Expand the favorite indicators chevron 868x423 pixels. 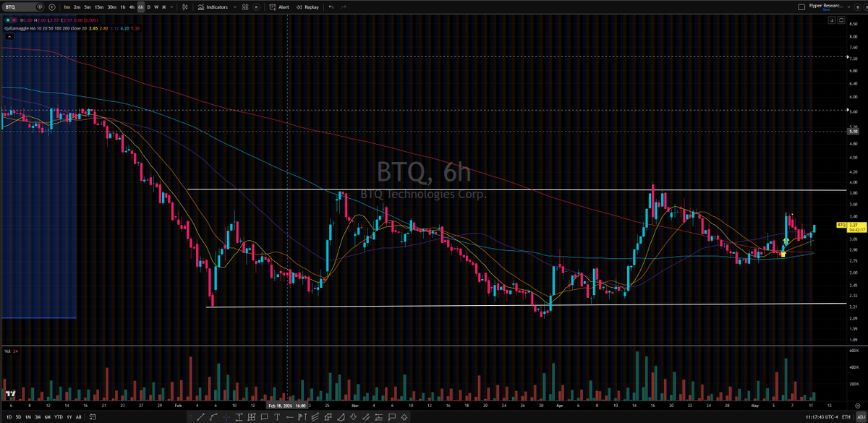point(235,7)
